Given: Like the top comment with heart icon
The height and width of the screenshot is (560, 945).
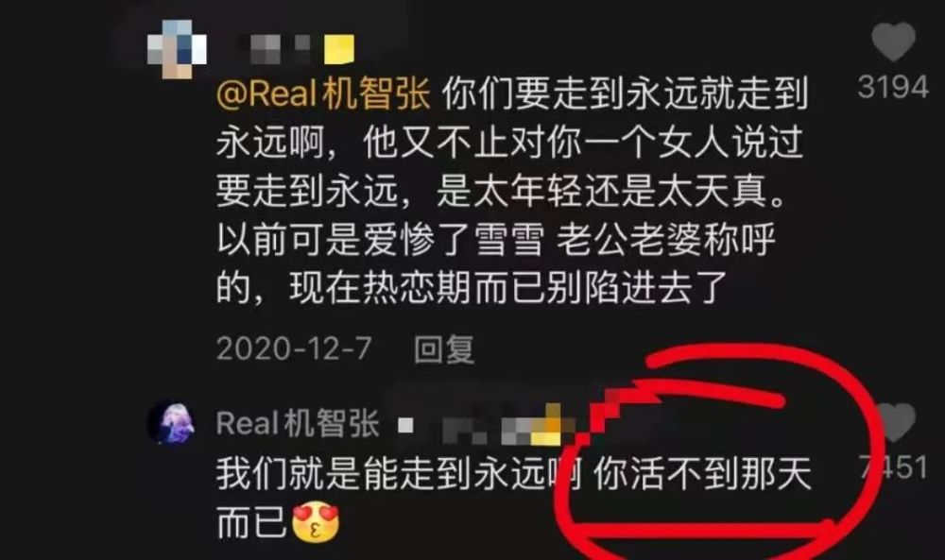Looking at the screenshot, I should [893, 41].
